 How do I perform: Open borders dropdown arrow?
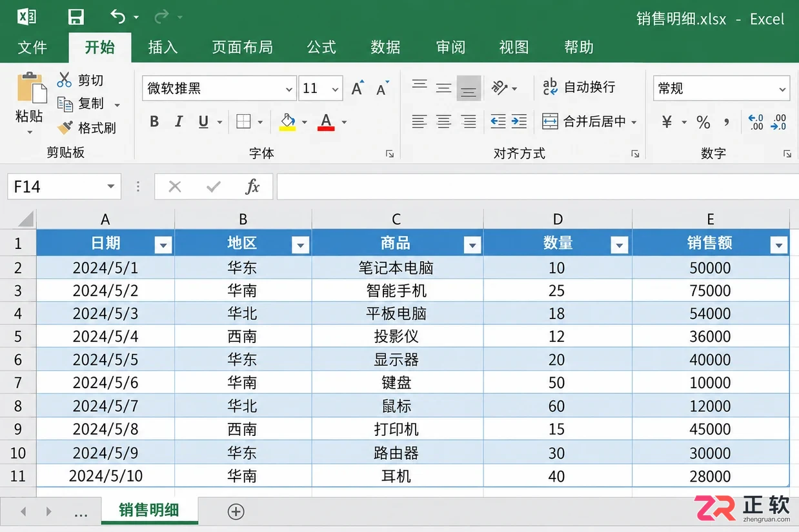click(260, 123)
